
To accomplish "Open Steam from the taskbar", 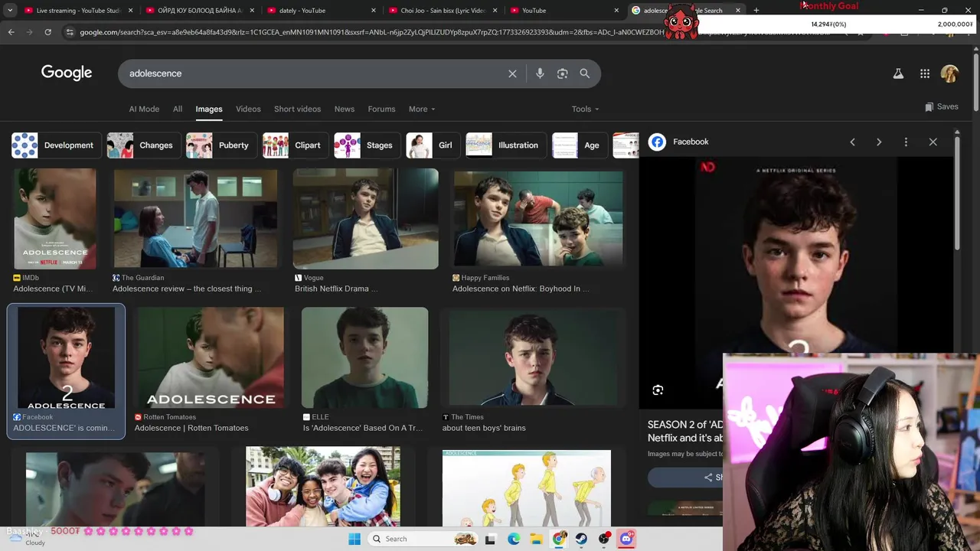I will (581, 539).
